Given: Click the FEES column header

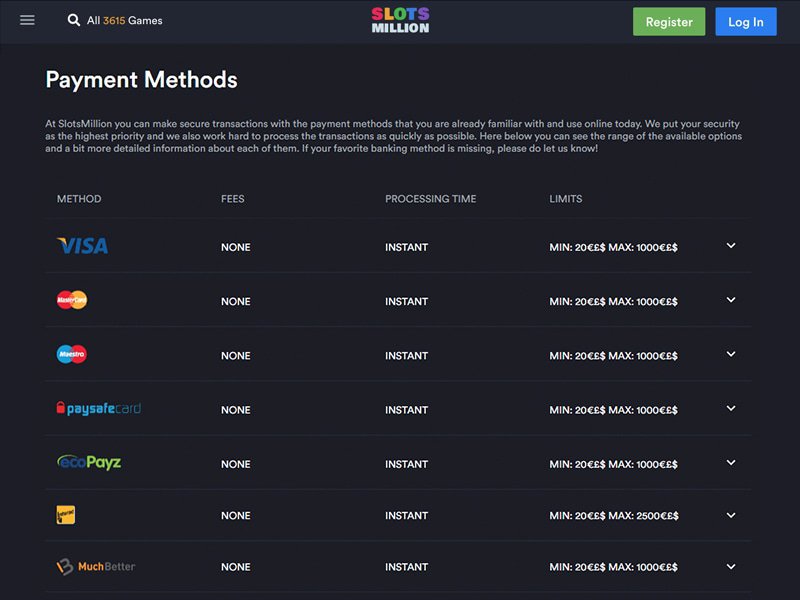Looking at the screenshot, I should [233, 199].
